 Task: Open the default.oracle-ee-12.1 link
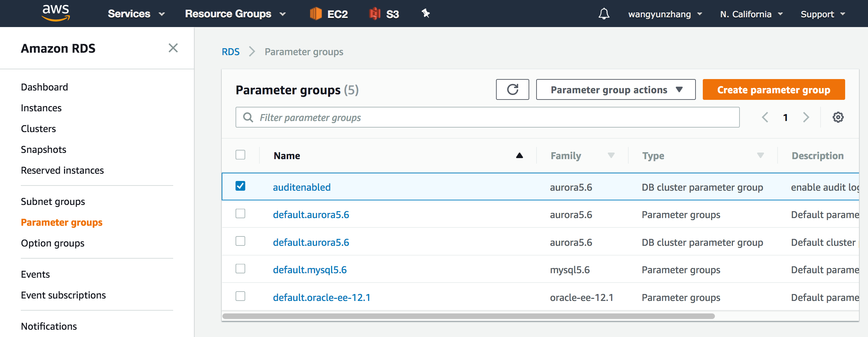(322, 297)
